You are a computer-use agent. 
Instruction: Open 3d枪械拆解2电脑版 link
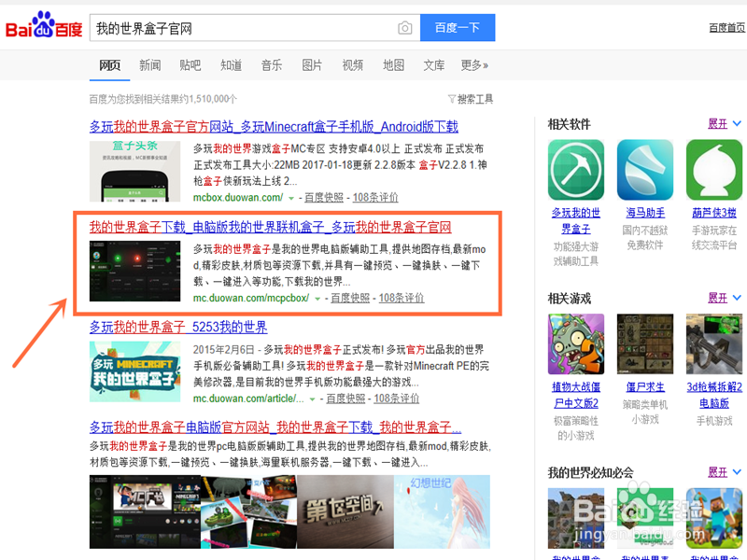[x=714, y=395]
